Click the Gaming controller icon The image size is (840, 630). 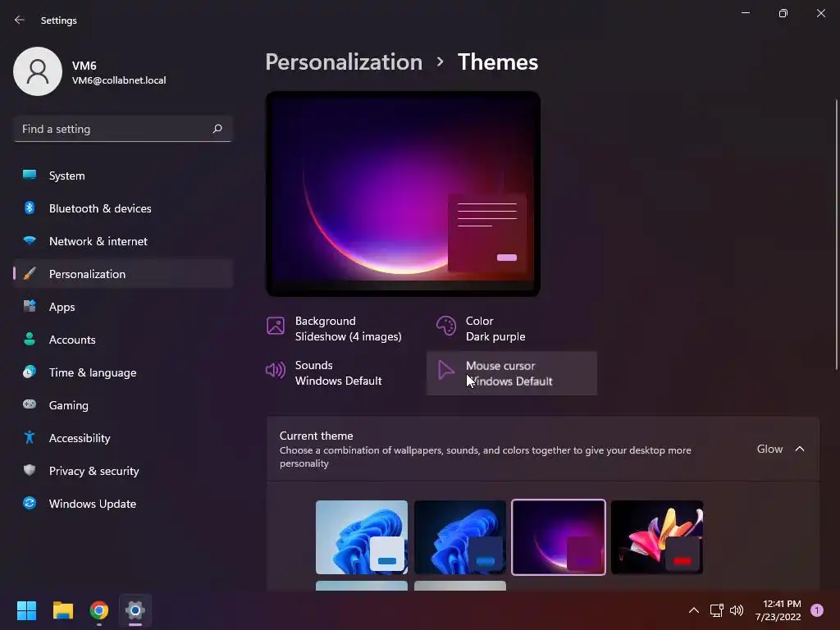click(30, 404)
